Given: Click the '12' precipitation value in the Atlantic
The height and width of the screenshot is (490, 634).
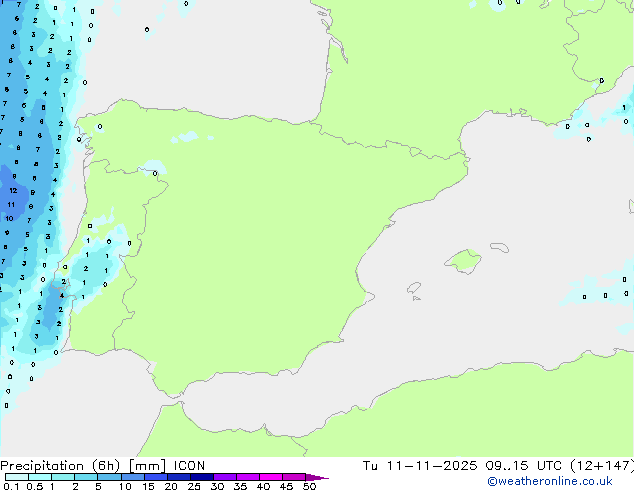Looking at the screenshot, I should pyautogui.click(x=13, y=190).
